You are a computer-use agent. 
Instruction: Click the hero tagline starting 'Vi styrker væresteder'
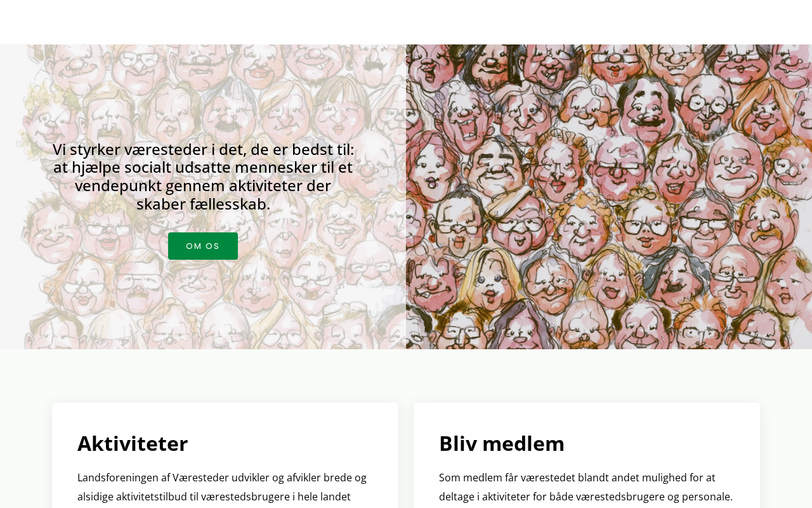coord(203,177)
